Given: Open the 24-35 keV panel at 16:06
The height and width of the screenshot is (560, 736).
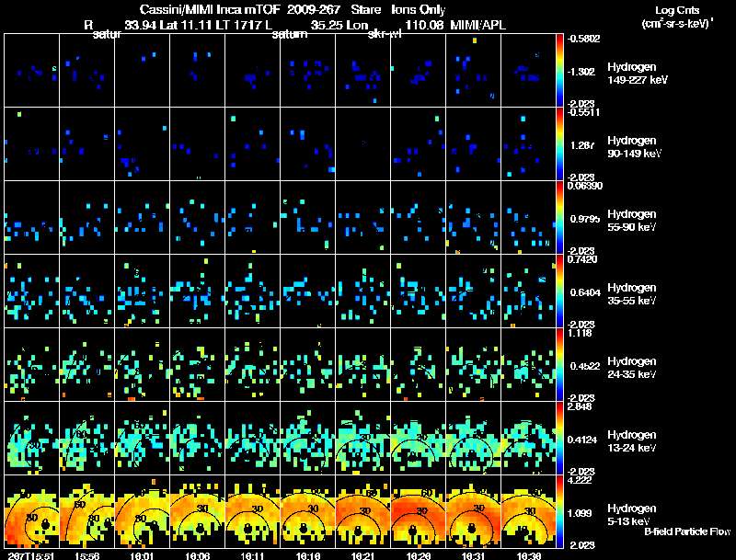Looking at the screenshot, I should pos(198,365).
